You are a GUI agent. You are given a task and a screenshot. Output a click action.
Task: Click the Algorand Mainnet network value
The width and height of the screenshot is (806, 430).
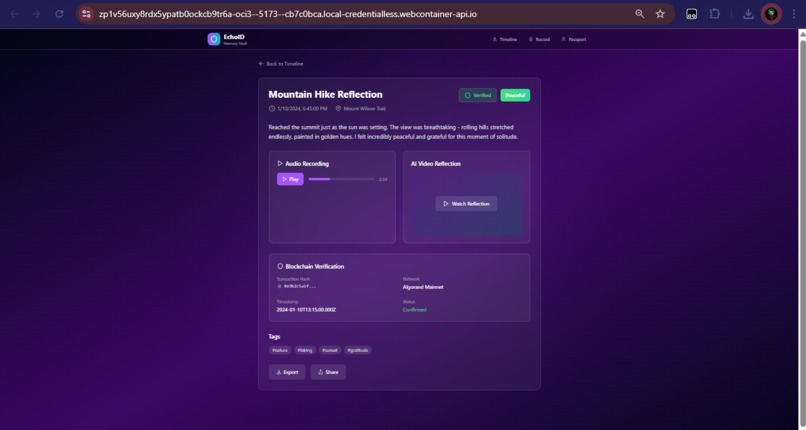pos(423,287)
